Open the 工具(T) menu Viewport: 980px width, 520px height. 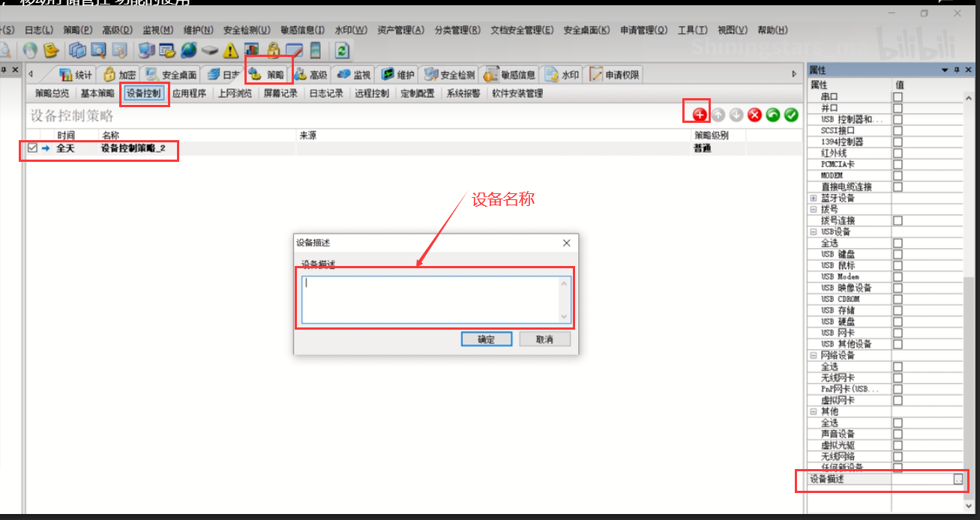point(692,30)
